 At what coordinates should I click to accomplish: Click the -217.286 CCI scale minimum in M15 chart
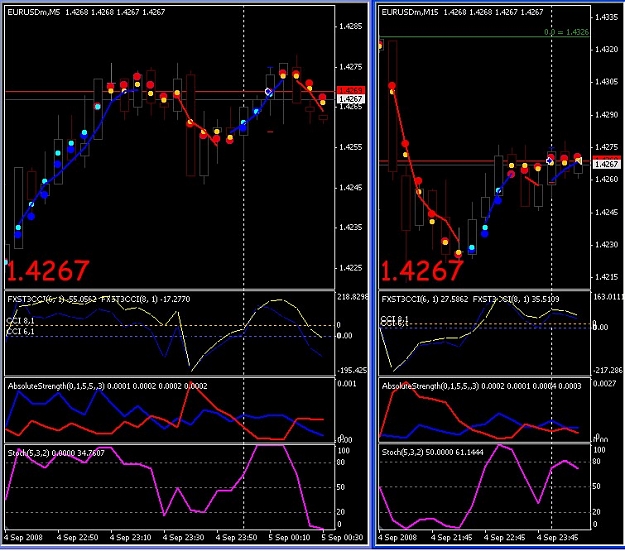(607, 370)
